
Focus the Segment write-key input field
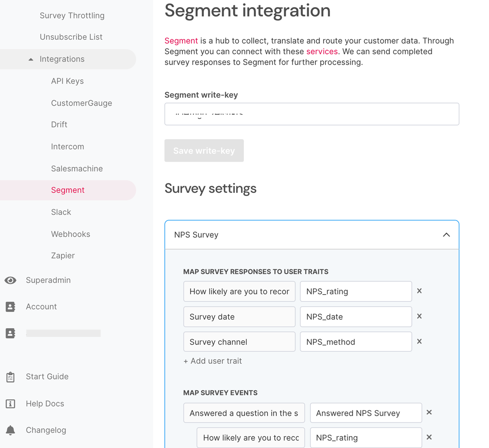click(x=312, y=114)
